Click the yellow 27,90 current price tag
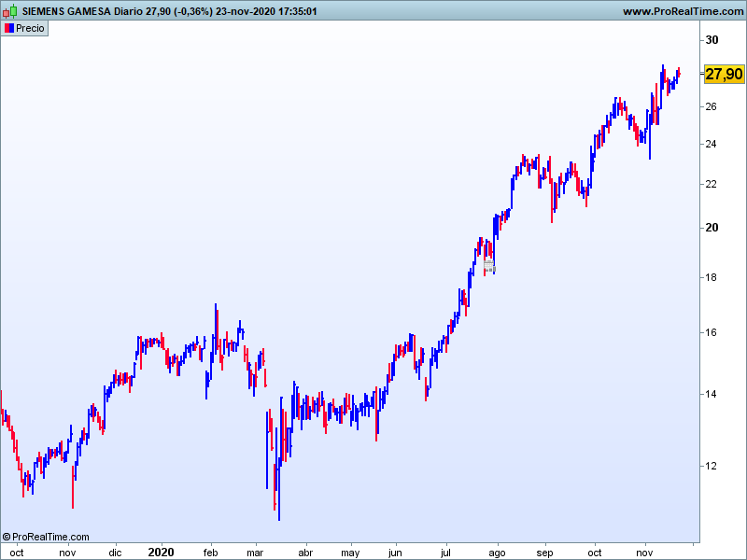747x560 pixels. [x=724, y=74]
